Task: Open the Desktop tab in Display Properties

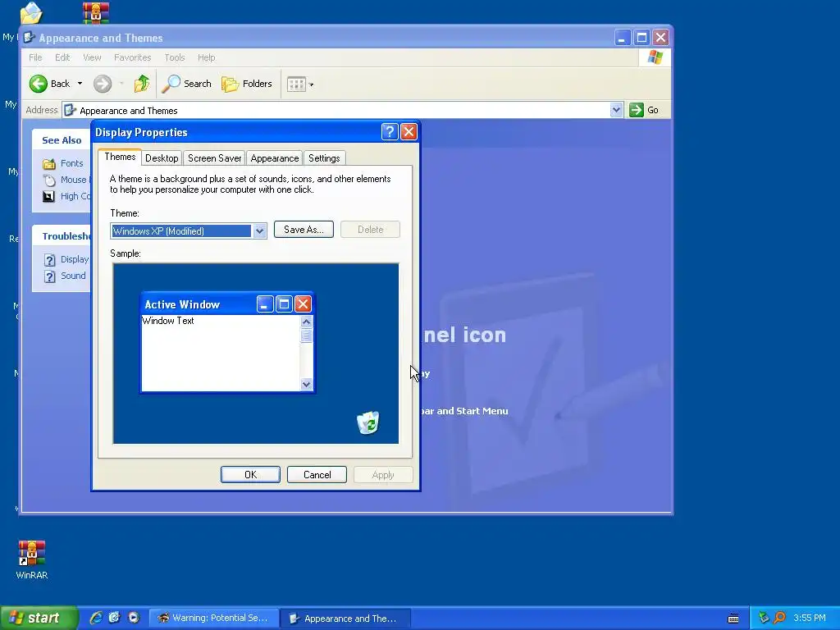Action: tap(162, 158)
